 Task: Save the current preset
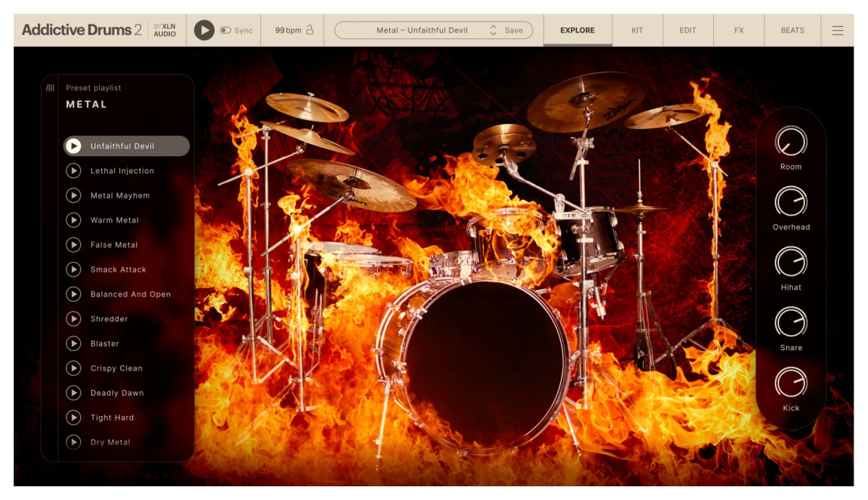click(x=514, y=30)
